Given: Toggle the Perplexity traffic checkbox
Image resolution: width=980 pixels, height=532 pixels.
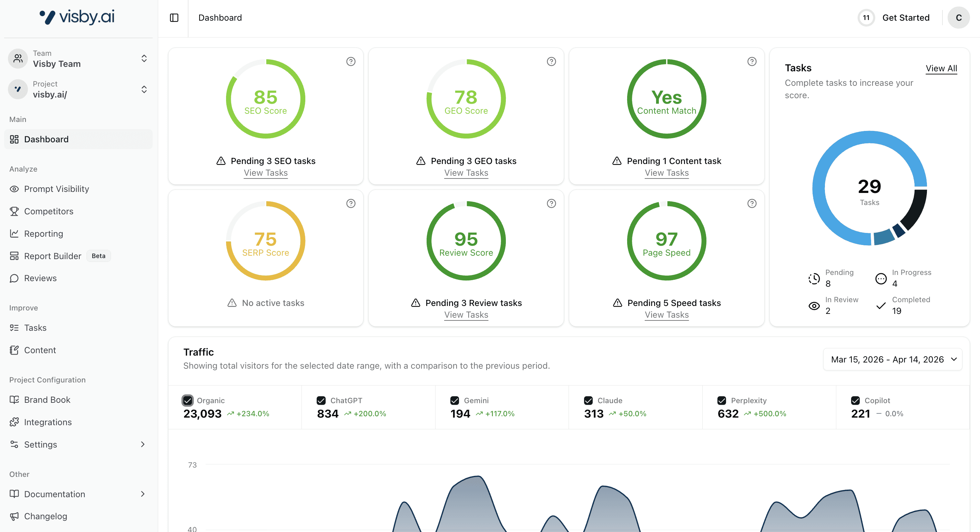Looking at the screenshot, I should pos(721,400).
